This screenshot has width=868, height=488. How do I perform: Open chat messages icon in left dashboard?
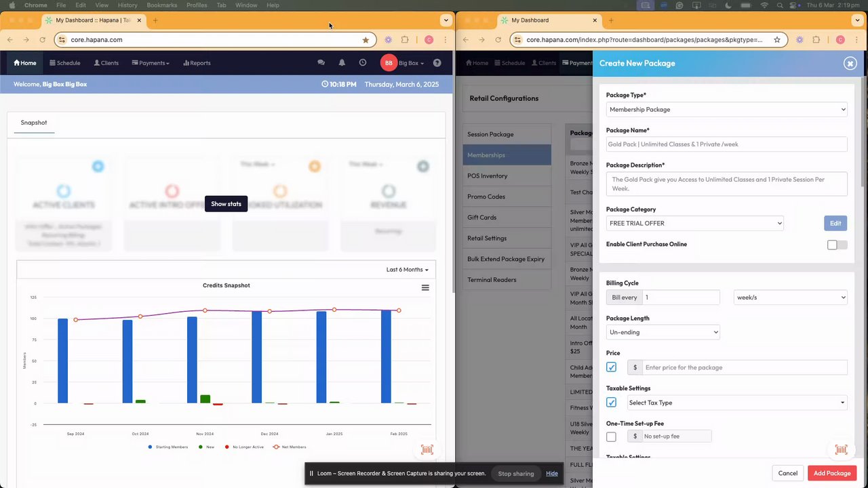(x=321, y=62)
